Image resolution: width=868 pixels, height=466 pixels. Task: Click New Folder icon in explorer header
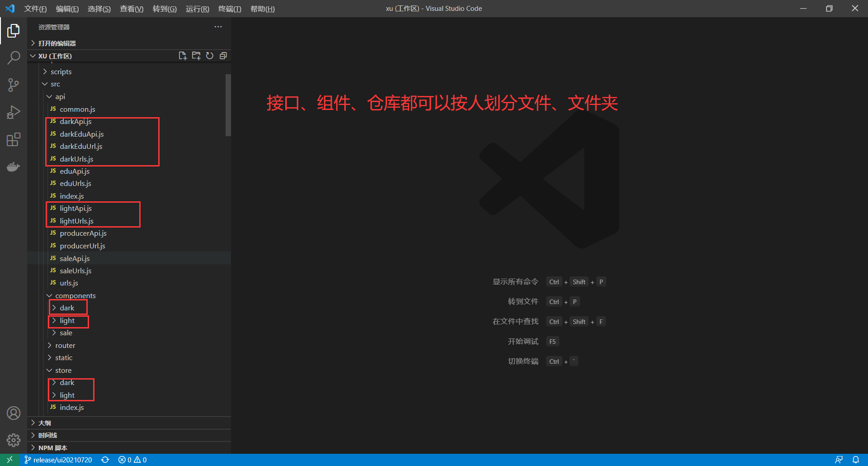[196, 56]
